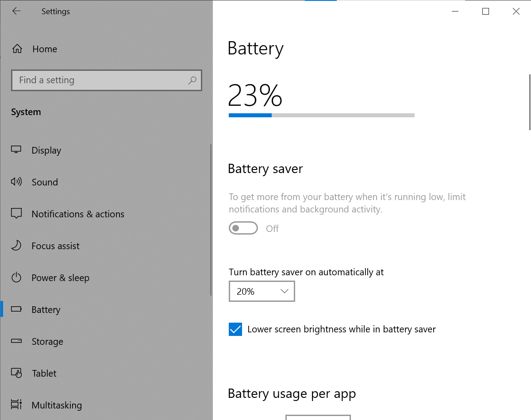Select the Multitasking icon
Image resolution: width=531 pixels, height=420 pixels.
(16, 405)
